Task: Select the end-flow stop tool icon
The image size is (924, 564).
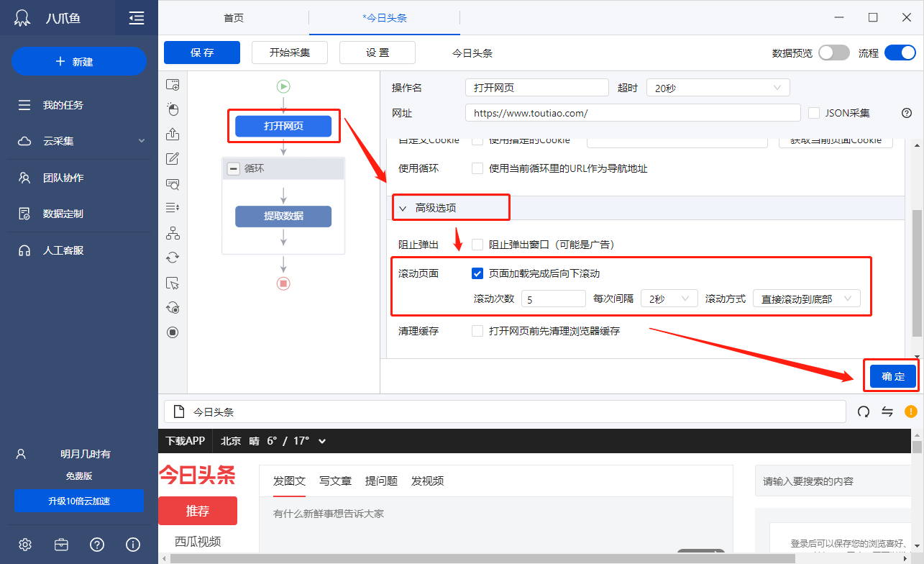Action: pos(173,332)
